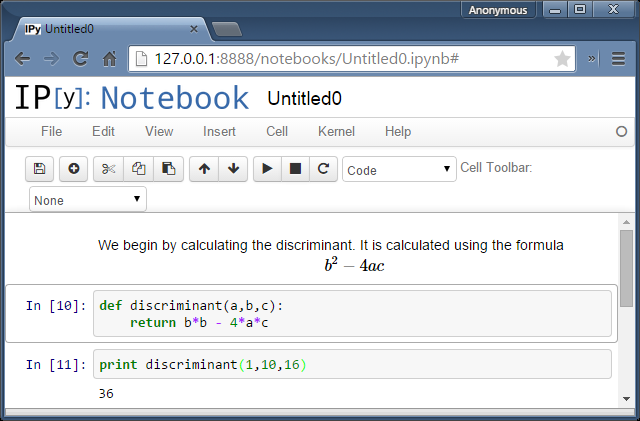Copy the selected cell
The width and height of the screenshot is (640, 421).
tap(139, 169)
